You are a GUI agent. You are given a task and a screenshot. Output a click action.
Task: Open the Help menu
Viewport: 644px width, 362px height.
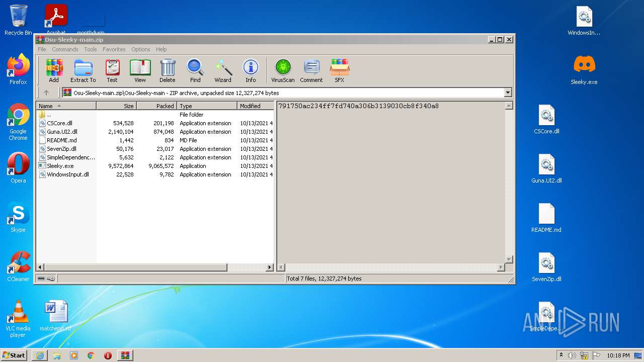point(161,49)
